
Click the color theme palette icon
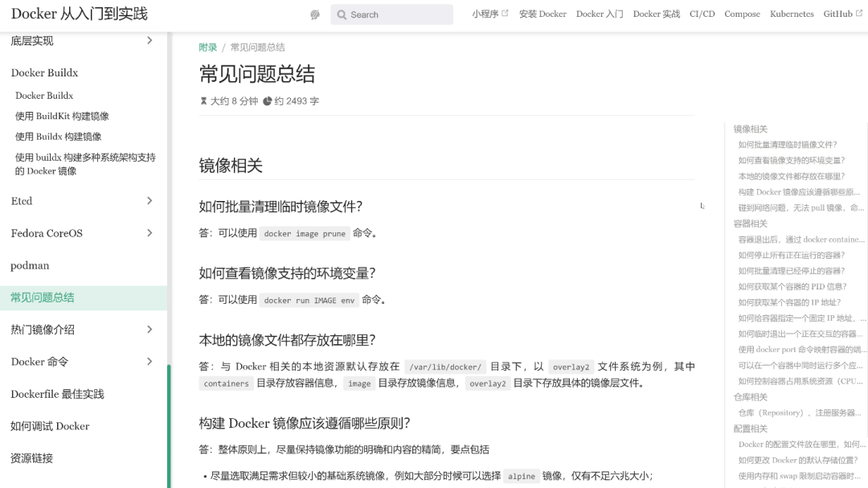315,14
